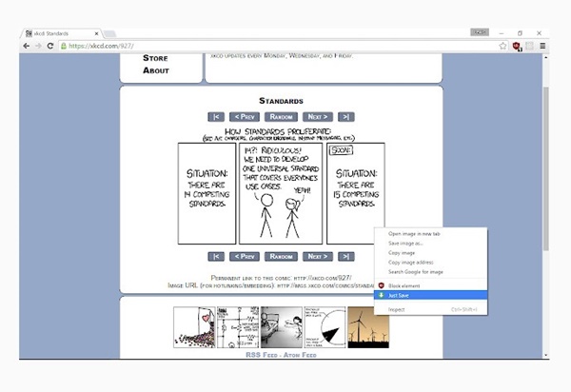Click the greyed extension icon beside the shield
Image resolution: width=571 pixels, height=392 pixels.
click(529, 46)
